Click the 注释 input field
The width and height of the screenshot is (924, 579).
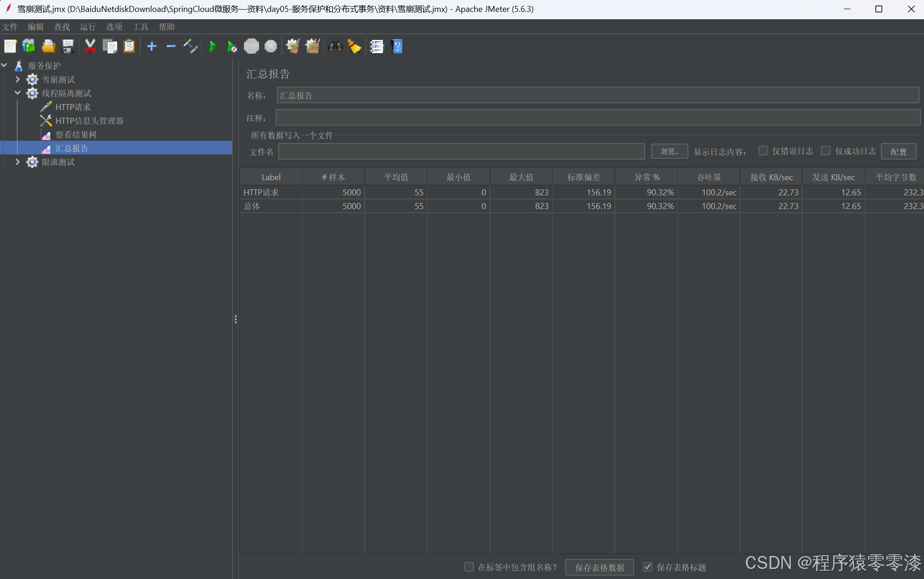[598, 118]
